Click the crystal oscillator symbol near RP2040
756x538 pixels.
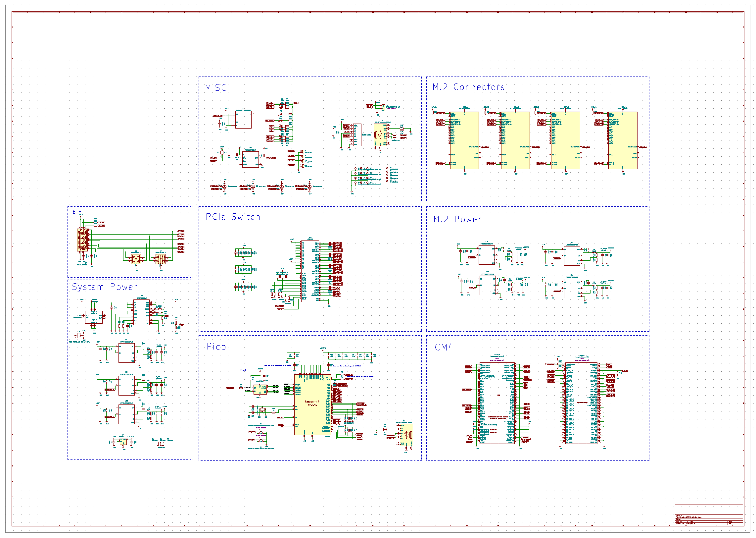pos(262,410)
